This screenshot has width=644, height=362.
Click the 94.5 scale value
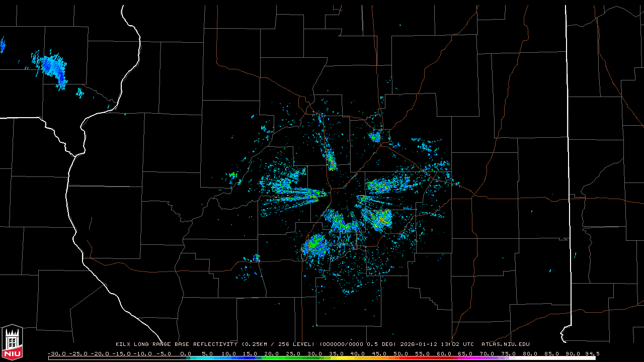click(592, 353)
